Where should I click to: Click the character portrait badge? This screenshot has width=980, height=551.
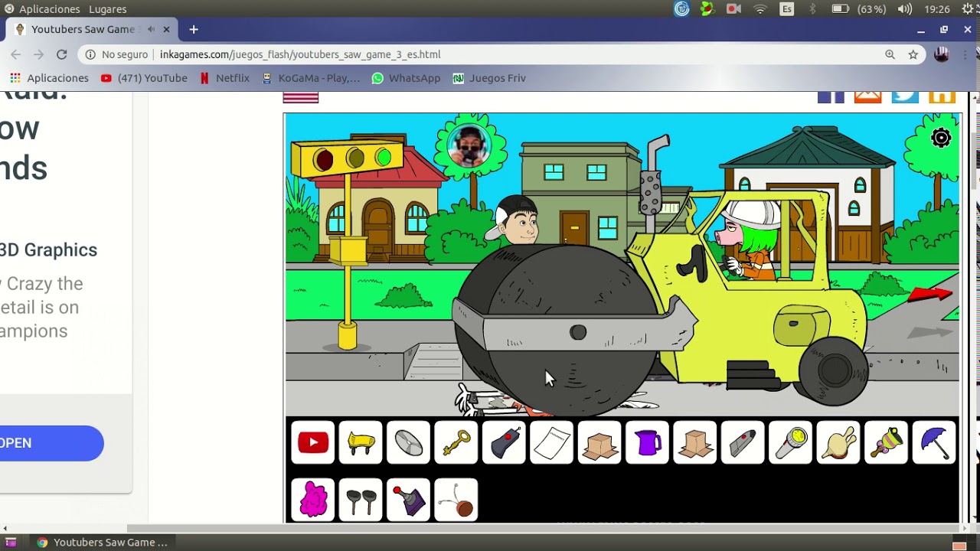click(x=468, y=145)
